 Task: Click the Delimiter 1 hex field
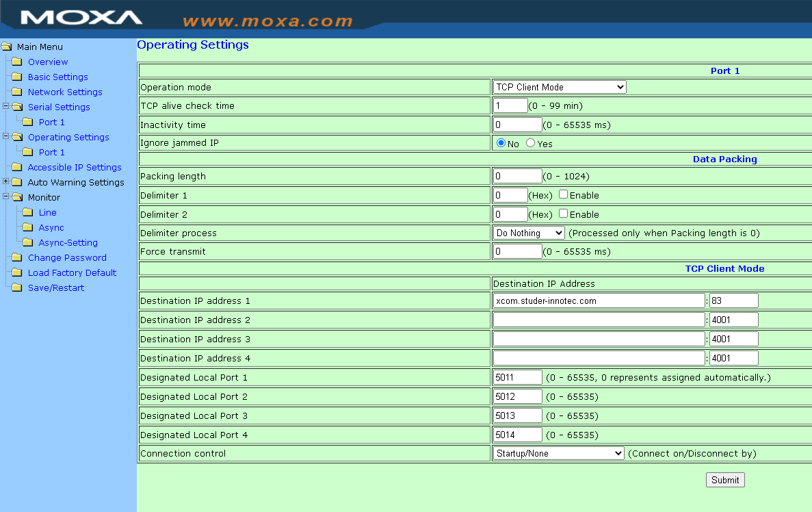coord(510,195)
